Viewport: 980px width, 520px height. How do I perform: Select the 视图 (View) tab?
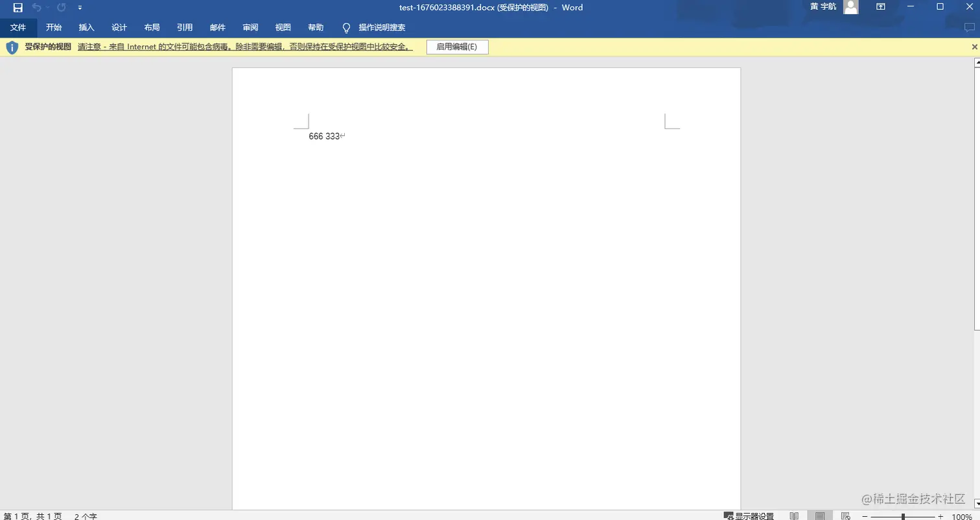pyautogui.click(x=283, y=27)
